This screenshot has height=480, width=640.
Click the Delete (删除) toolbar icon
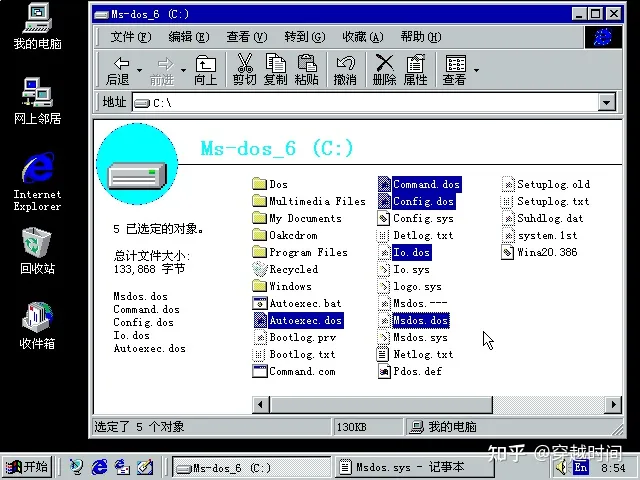pyautogui.click(x=384, y=69)
